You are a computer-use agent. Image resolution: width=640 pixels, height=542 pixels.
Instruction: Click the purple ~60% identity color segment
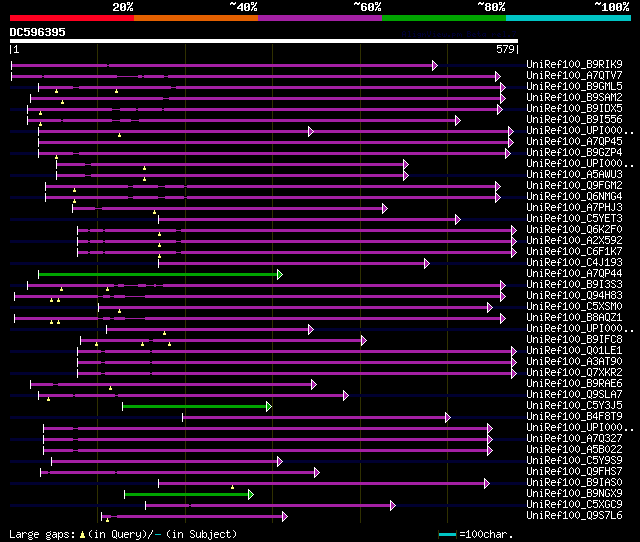point(320,18)
